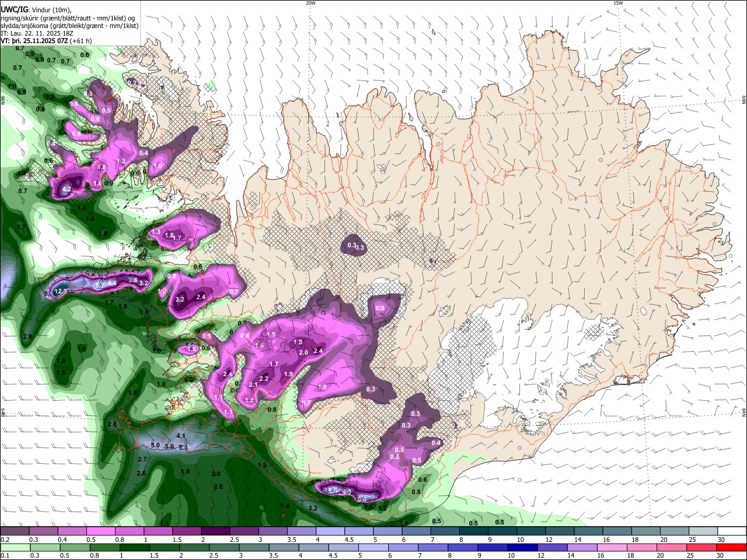
Task: Select the 25 red-pink swatch in the rain legend row
Action: 703,547
